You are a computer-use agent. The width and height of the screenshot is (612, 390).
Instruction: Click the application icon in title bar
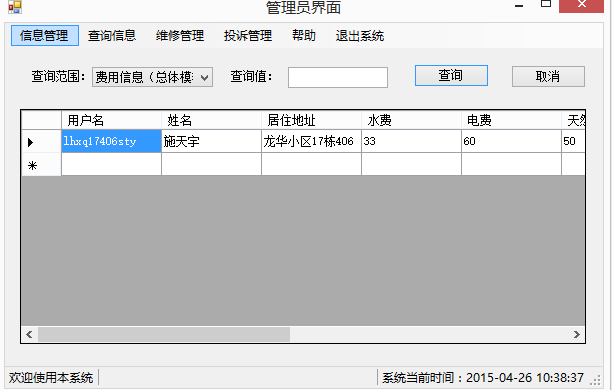[15, 7]
